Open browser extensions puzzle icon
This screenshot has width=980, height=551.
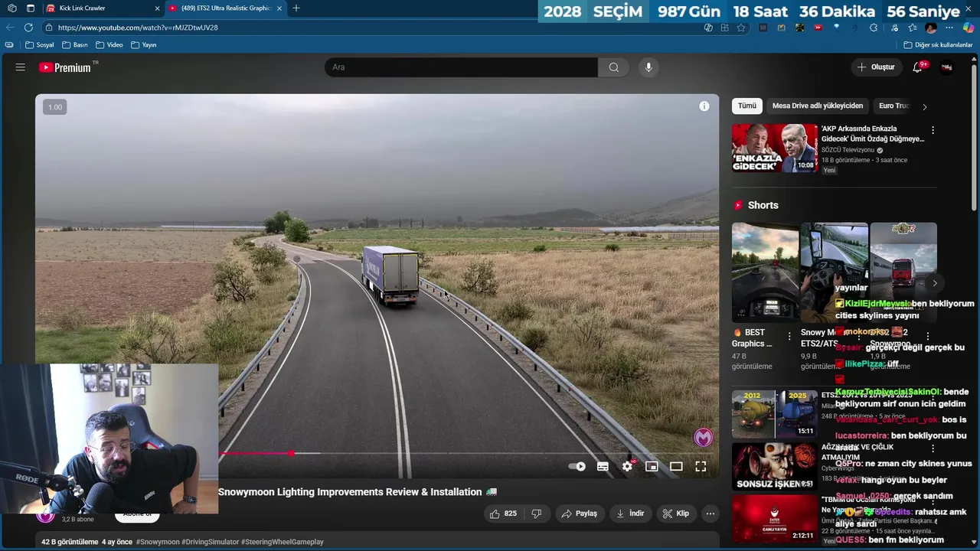click(874, 28)
